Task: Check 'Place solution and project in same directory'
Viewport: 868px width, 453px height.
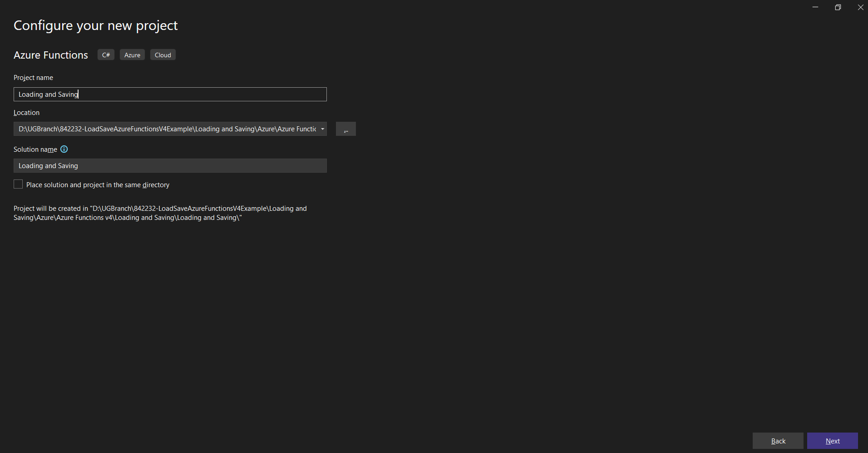Action: click(18, 184)
